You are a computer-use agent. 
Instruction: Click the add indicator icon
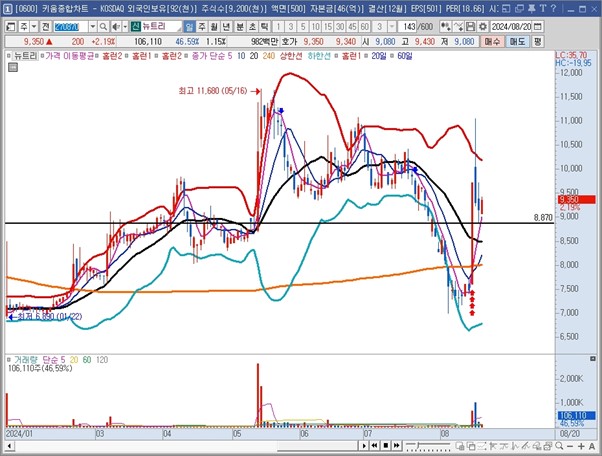click(445, 26)
